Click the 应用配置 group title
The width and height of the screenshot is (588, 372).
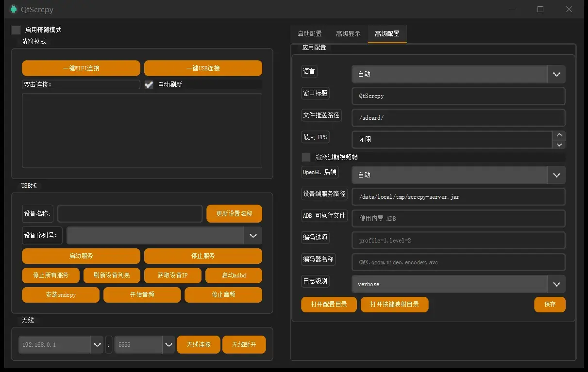pos(314,48)
